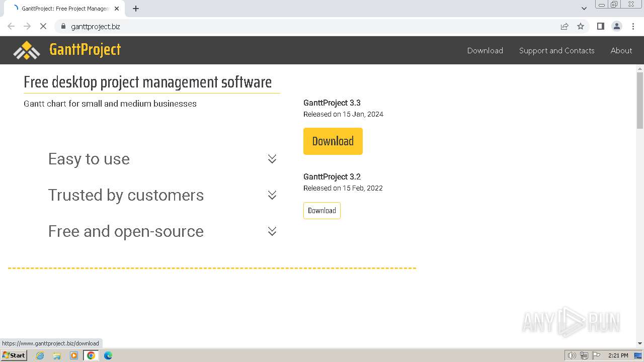Click the site lock icon
The width and height of the screenshot is (644, 362).
pyautogui.click(x=63, y=26)
